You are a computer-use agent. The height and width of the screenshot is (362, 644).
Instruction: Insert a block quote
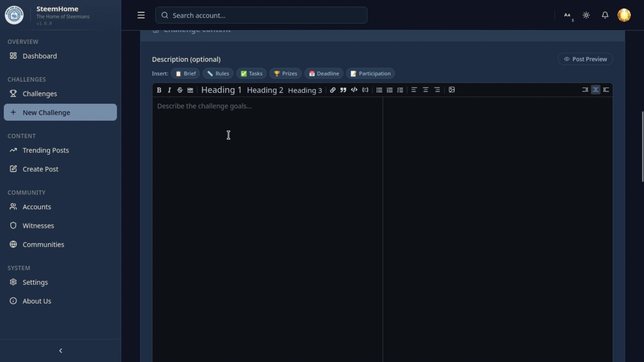tap(343, 90)
